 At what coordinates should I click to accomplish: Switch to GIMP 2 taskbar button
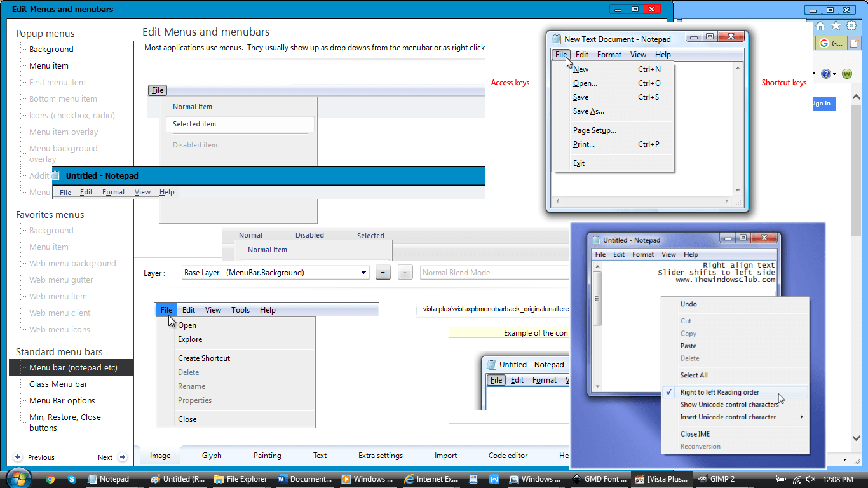(x=725, y=479)
